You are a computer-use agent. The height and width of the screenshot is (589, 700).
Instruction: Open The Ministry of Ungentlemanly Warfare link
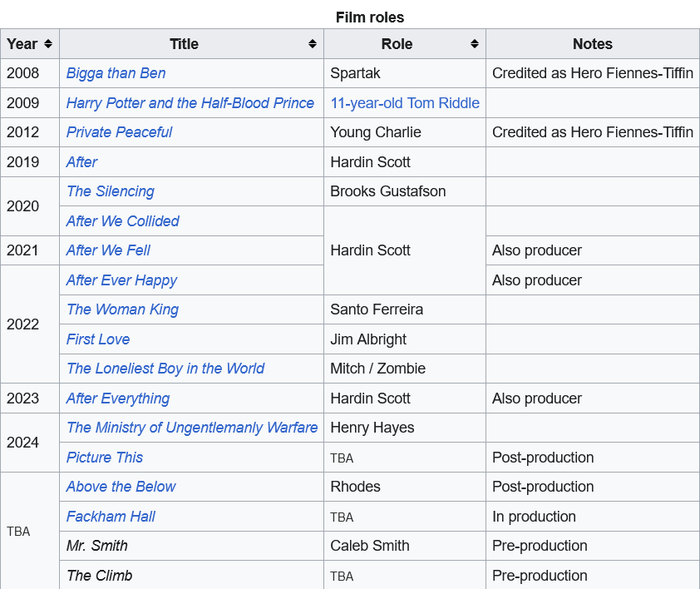pyautogui.click(x=192, y=428)
